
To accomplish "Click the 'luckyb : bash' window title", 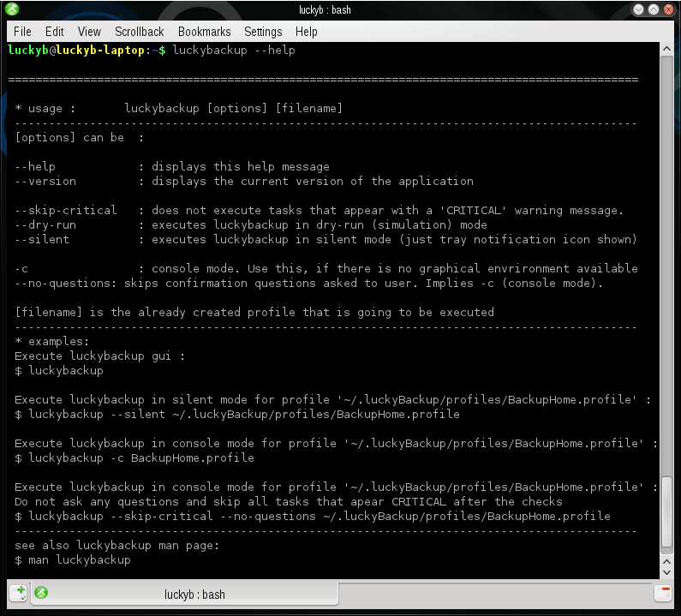I will (325, 9).
